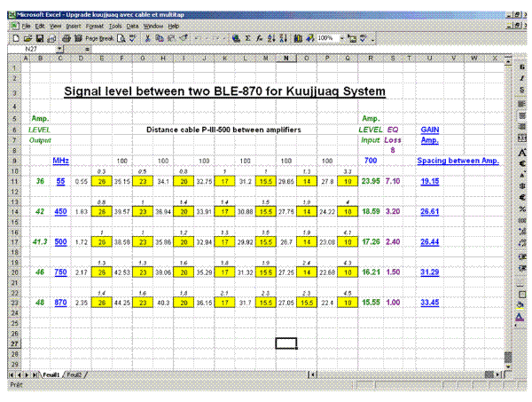Open the Paste Function fx icon
The width and height of the screenshot is (532, 402).
[x=260, y=38]
